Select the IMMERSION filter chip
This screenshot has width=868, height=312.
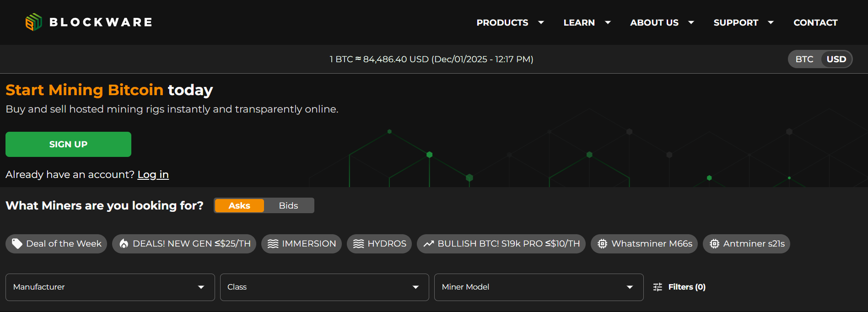302,244
